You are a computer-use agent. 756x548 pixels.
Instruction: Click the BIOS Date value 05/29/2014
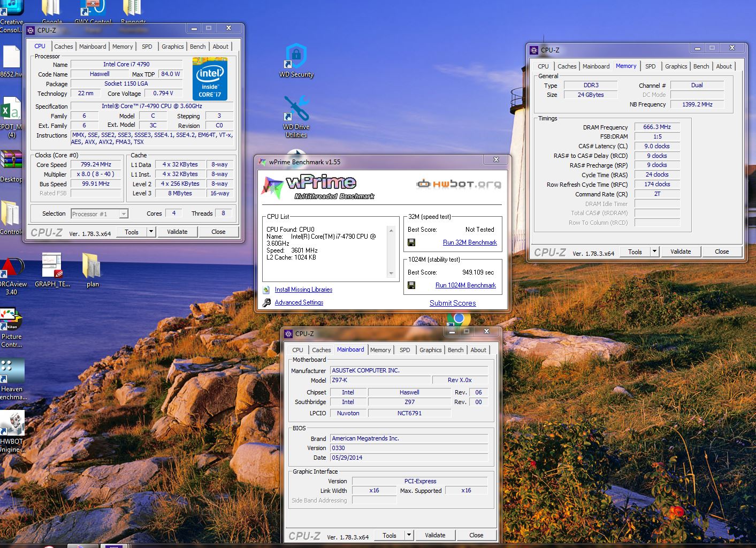409,458
